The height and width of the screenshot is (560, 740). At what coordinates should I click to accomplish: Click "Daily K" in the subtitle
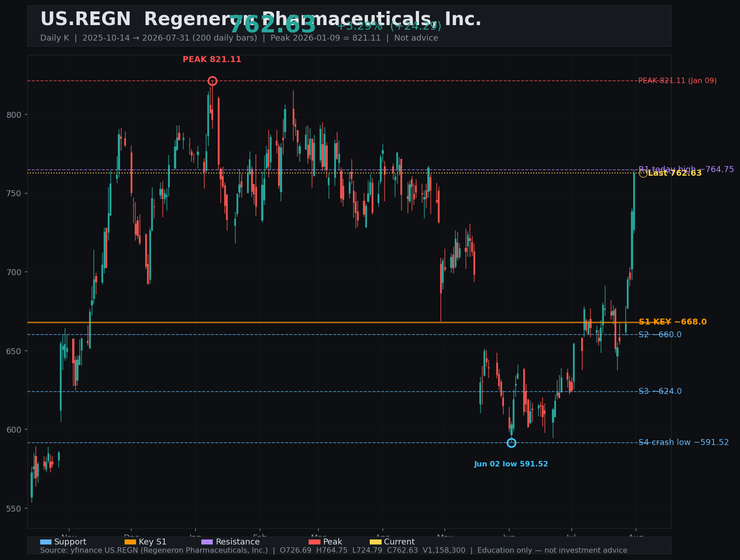[55, 38]
